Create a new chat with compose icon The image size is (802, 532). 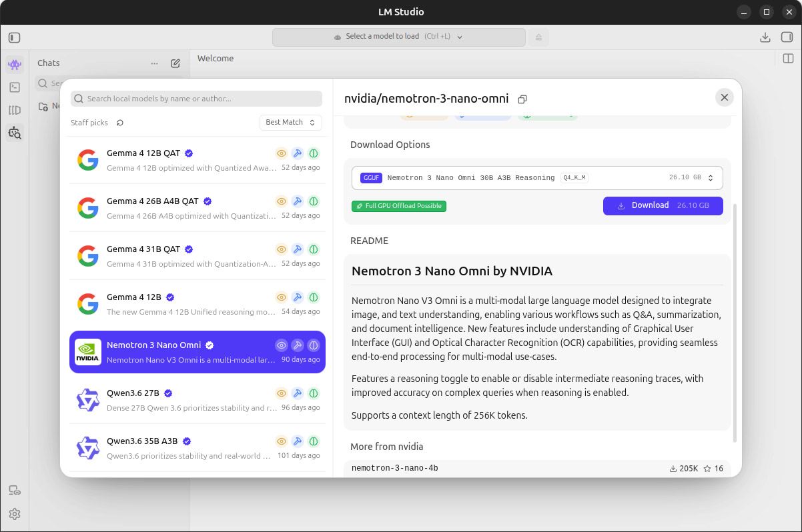[175, 63]
